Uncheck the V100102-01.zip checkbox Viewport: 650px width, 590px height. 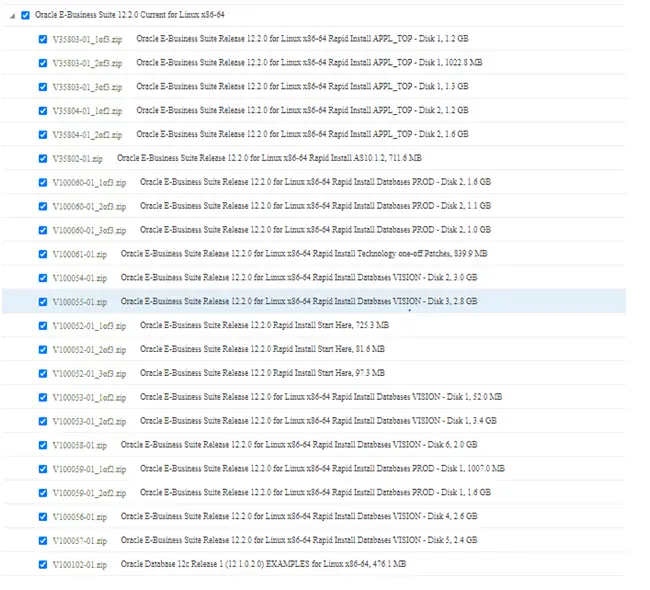click(x=43, y=564)
